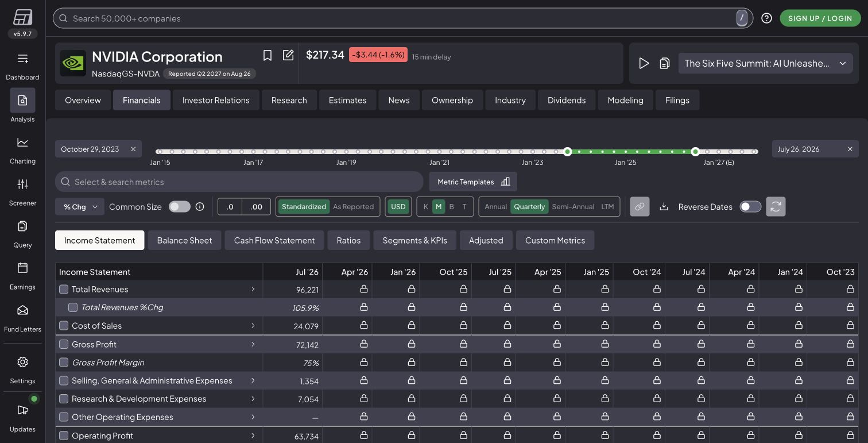Click the first dot on the timeline at Jan '15
Screen dimensions: 868x443
pyautogui.click(x=158, y=152)
